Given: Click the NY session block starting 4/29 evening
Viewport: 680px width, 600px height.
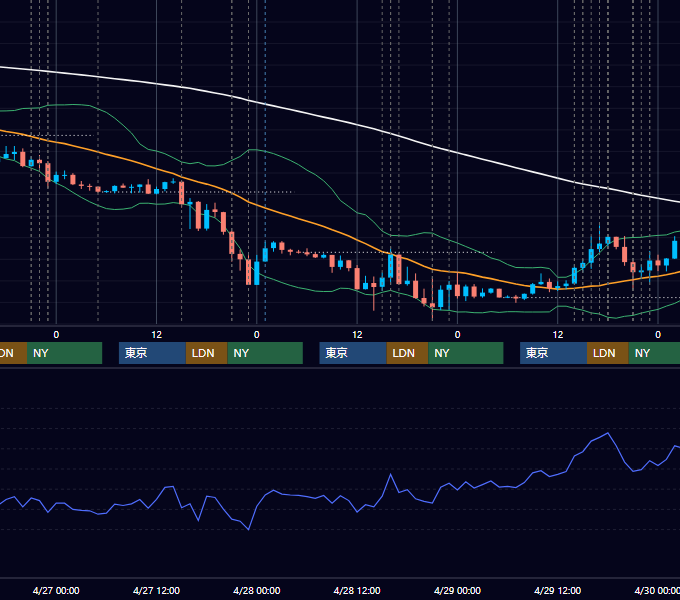Looking at the screenshot, I should pos(654,353).
